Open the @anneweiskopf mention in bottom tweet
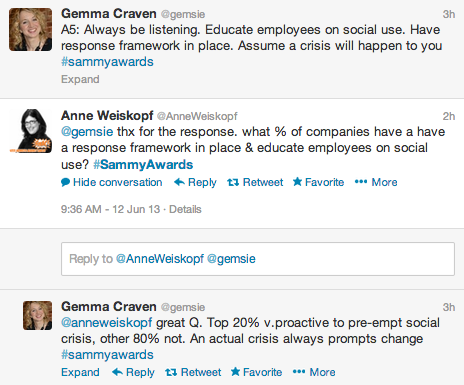The image size is (464, 385). coord(106,323)
